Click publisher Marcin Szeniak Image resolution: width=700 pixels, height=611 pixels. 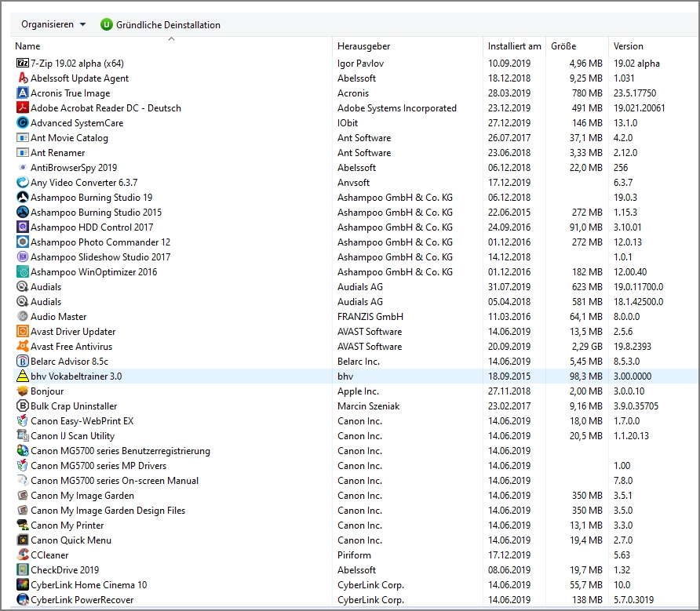click(x=368, y=406)
